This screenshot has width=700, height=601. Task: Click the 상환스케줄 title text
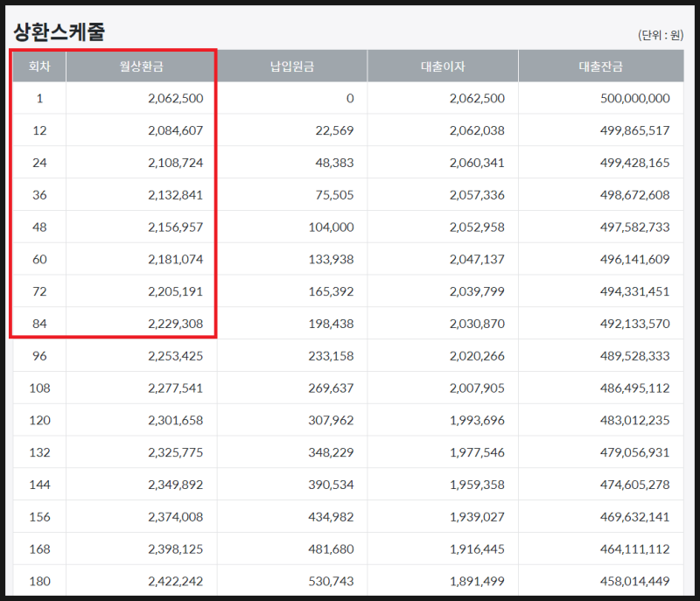pyautogui.click(x=59, y=32)
